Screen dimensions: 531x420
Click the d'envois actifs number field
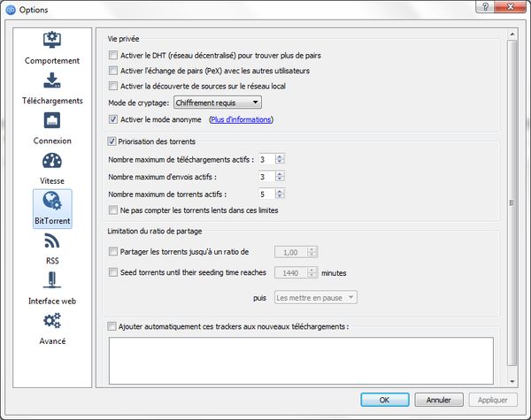pyautogui.click(x=267, y=176)
